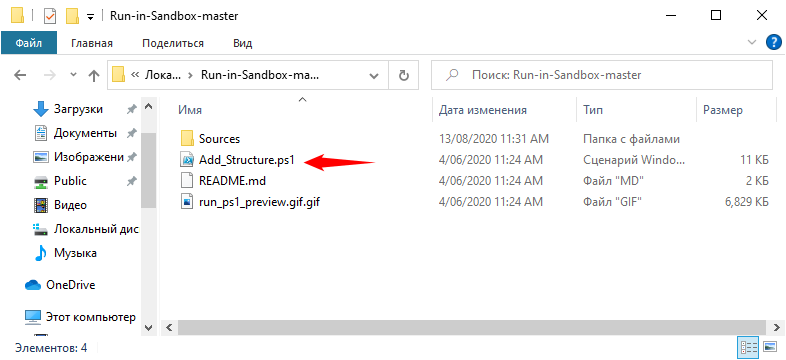Go up one folder level
786x360 pixels.
point(94,76)
